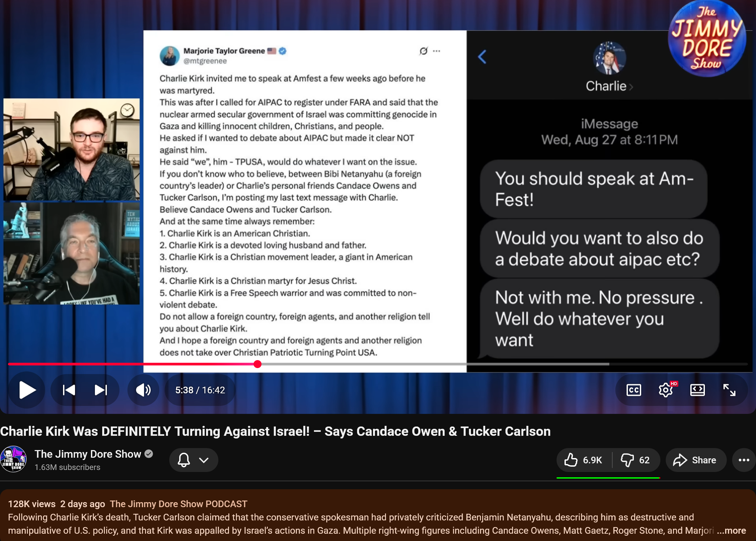
Task: Play the video
Action: [27, 390]
